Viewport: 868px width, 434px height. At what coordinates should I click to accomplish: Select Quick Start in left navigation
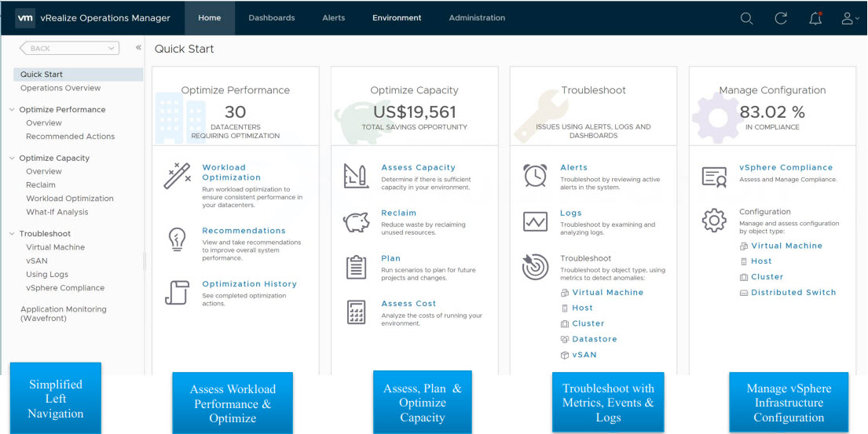78,74
